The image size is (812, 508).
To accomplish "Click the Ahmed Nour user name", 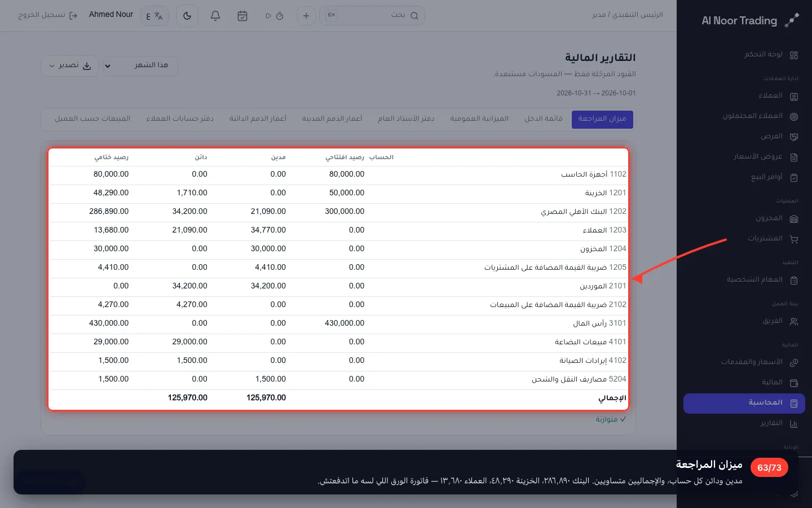I will point(111,15).
